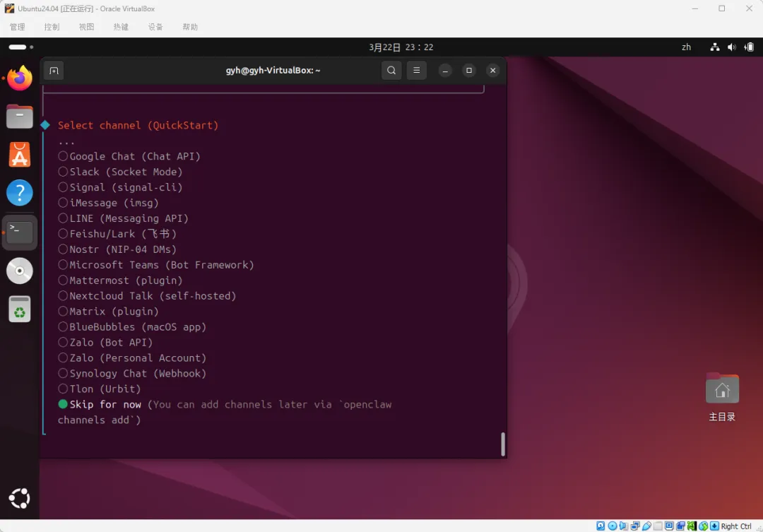This screenshot has height=532, width=763.
Task: Click the VirtualBox USB status icon
Action: [646, 526]
